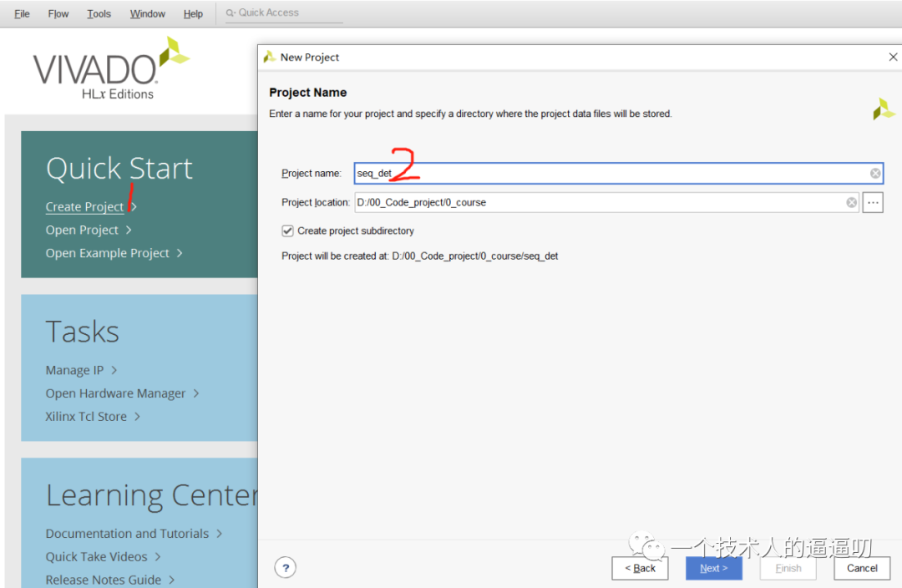
Task: Click the Open Project link
Action: [82, 231]
